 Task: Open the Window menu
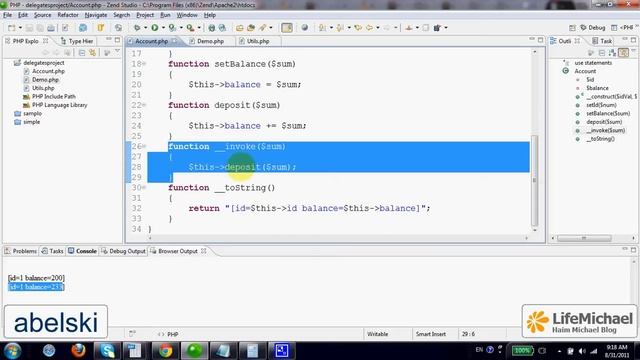coord(187,15)
